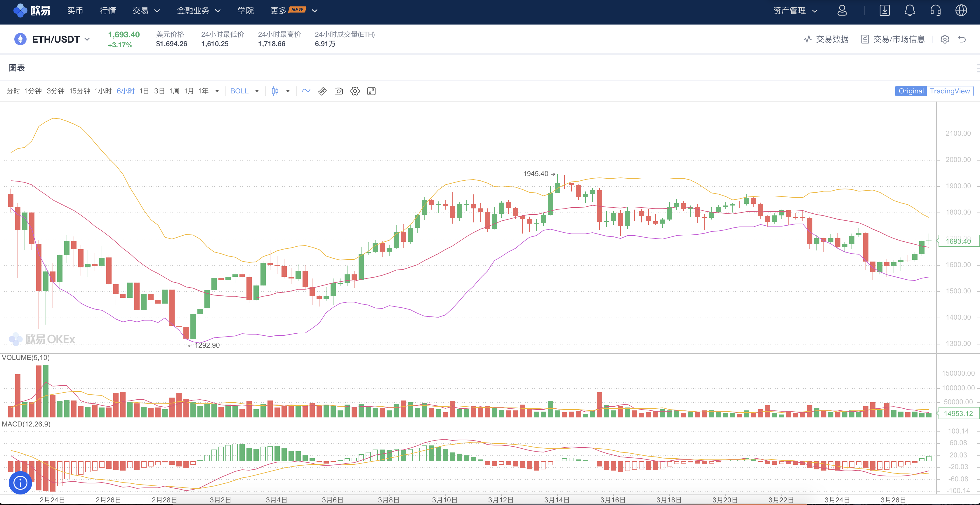Expand candlestick chart type dropdown

point(288,91)
